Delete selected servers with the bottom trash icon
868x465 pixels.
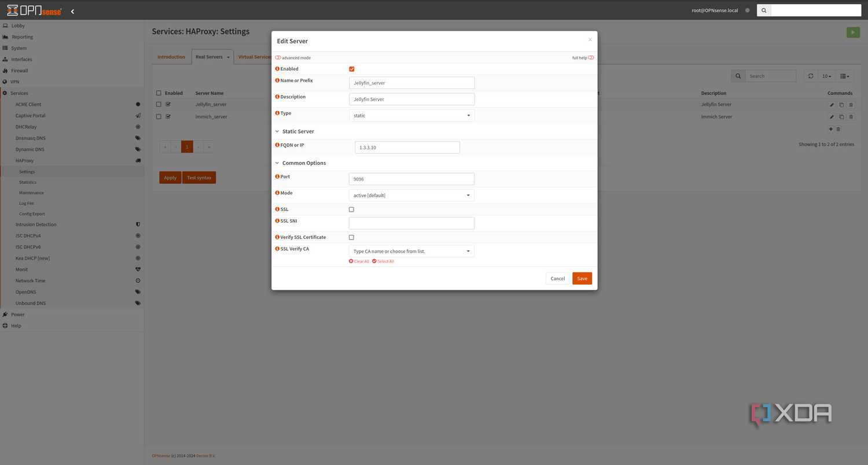pos(838,129)
